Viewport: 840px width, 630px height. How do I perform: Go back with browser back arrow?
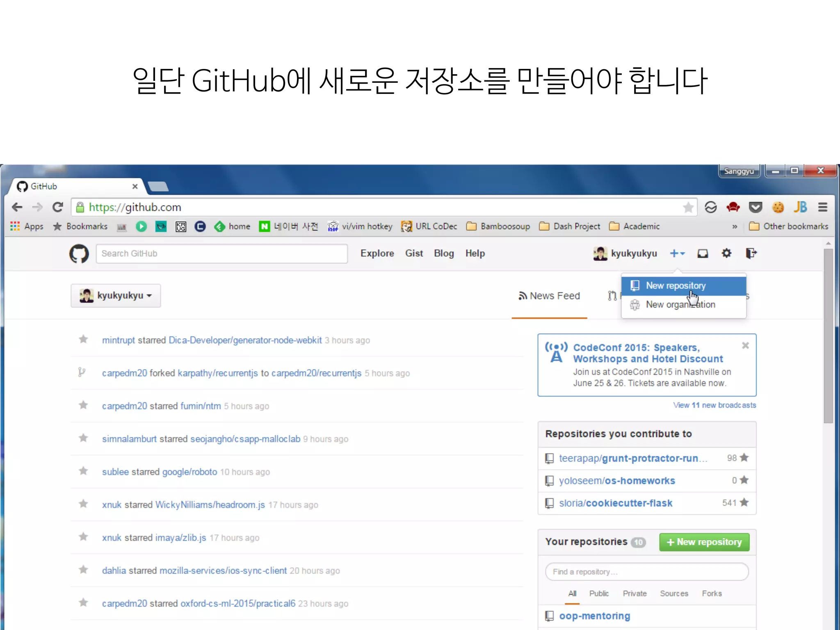(17, 207)
